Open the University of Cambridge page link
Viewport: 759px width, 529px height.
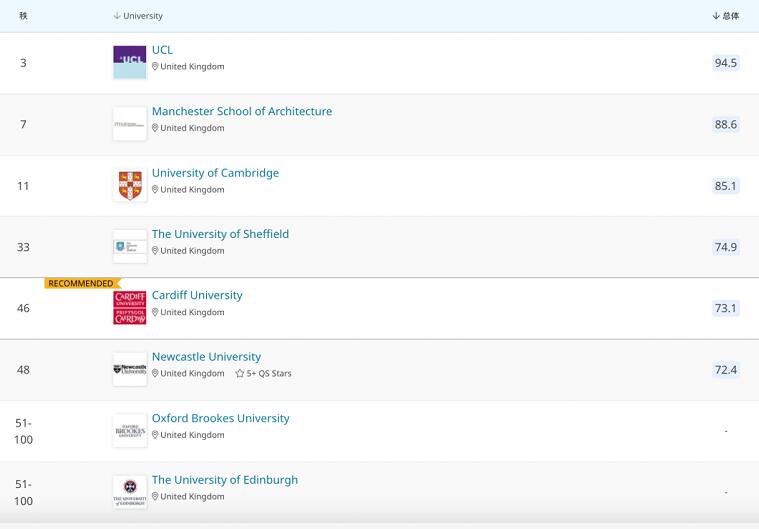point(215,173)
